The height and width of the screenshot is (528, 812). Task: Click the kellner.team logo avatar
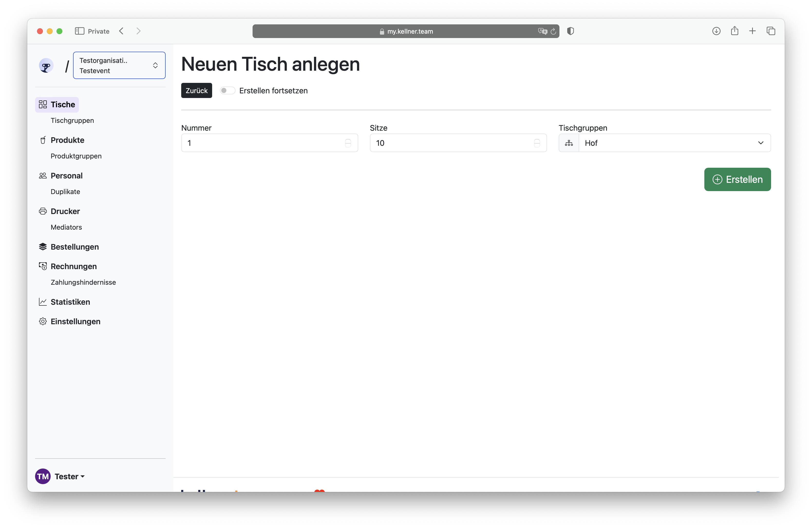click(x=46, y=65)
